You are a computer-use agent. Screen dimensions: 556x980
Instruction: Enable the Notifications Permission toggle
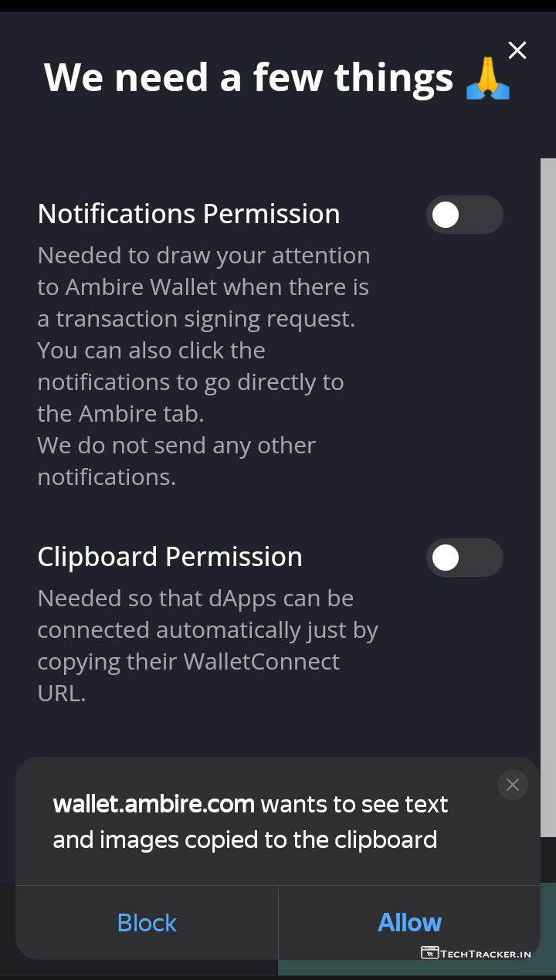464,215
